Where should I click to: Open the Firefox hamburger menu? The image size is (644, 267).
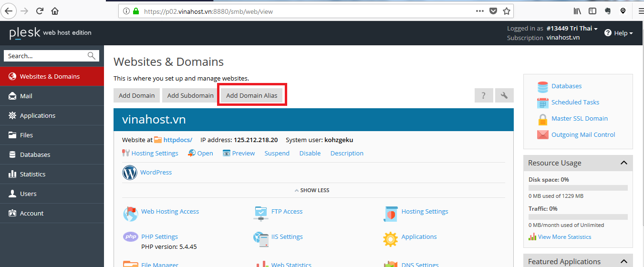coord(640,10)
